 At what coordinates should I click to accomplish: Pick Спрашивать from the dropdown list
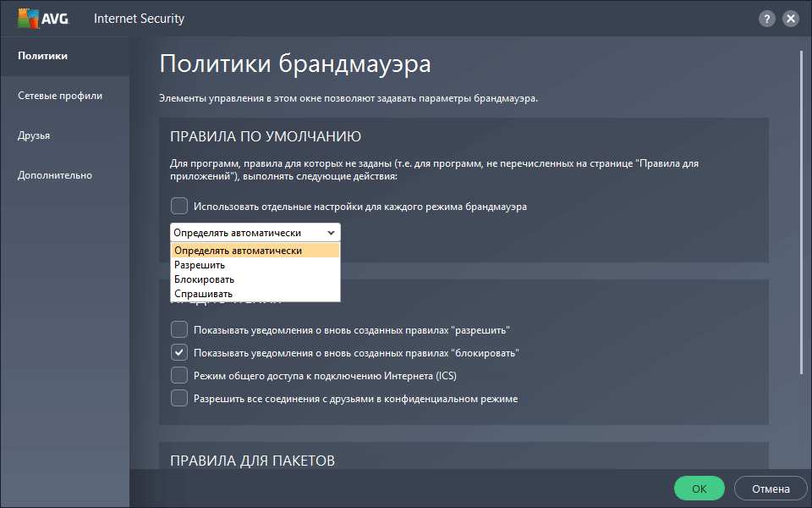pyautogui.click(x=255, y=294)
